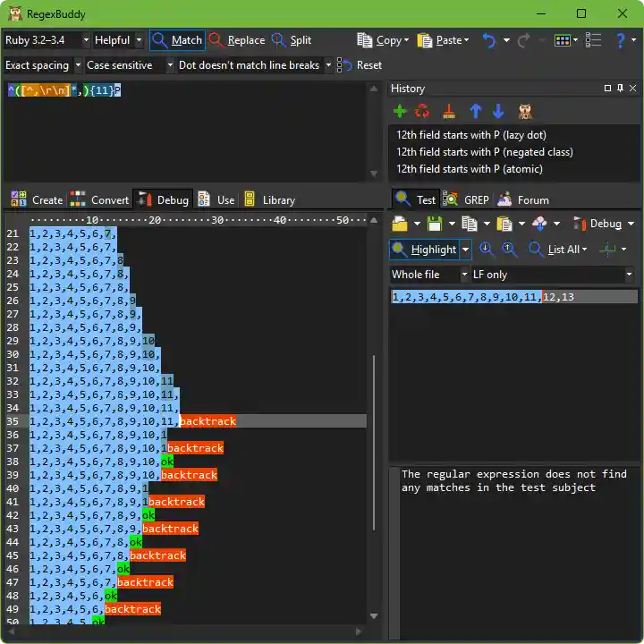The height and width of the screenshot is (644, 644).
Task: Select '12th field starts with P (lazy dot)'
Action: tap(471, 135)
